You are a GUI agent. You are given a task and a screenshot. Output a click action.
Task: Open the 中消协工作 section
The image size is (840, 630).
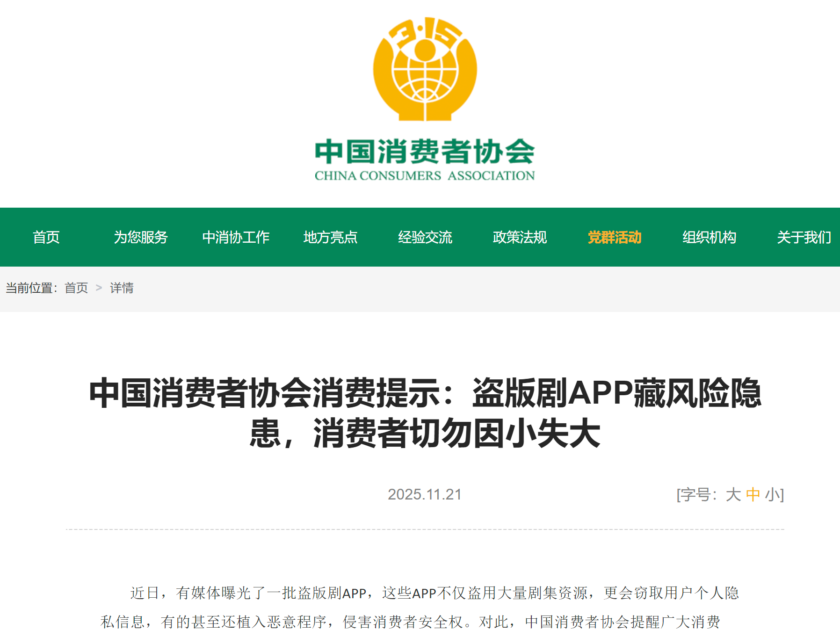click(237, 237)
